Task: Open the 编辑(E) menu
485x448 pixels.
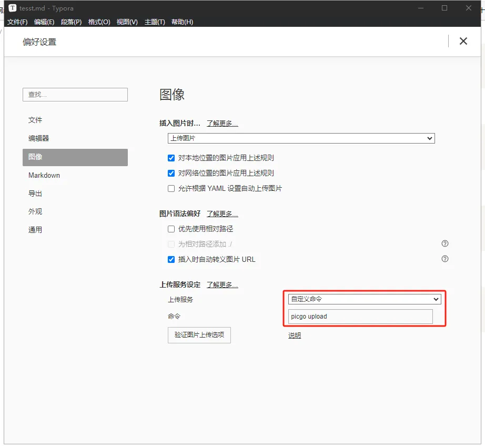Action: tap(44, 22)
